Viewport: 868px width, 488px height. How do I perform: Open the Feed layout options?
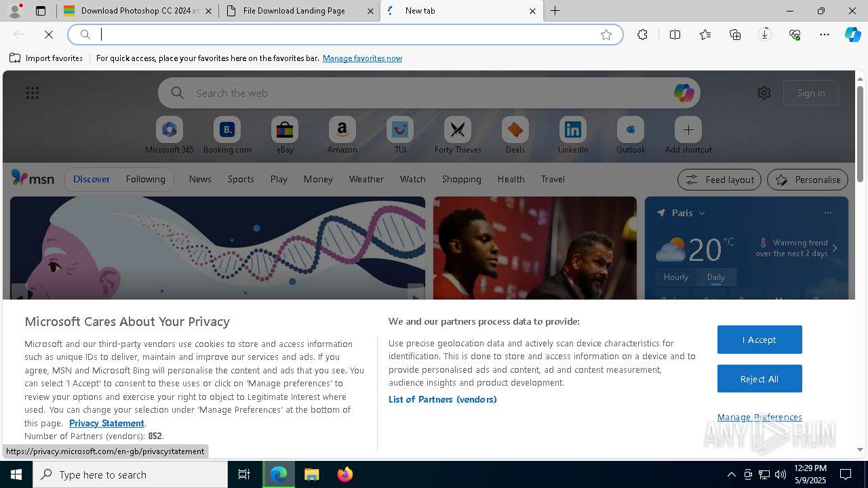click(x=719, y=180)
